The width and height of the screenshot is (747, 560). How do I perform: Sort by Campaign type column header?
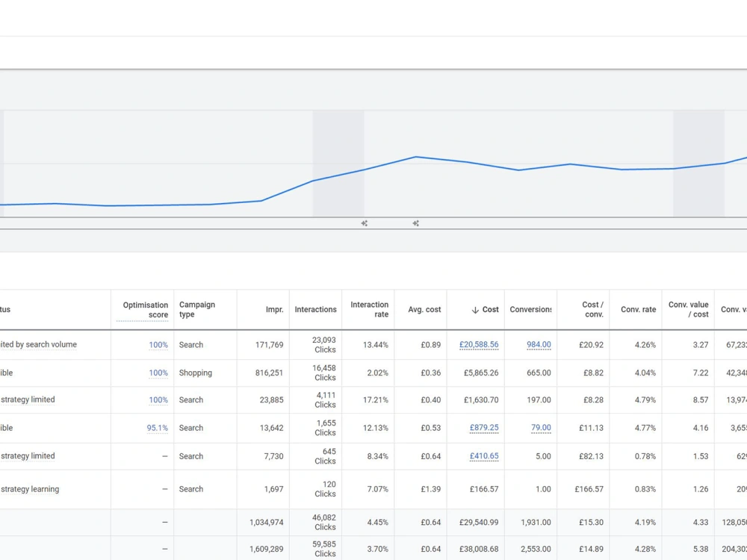pos(196,310)
